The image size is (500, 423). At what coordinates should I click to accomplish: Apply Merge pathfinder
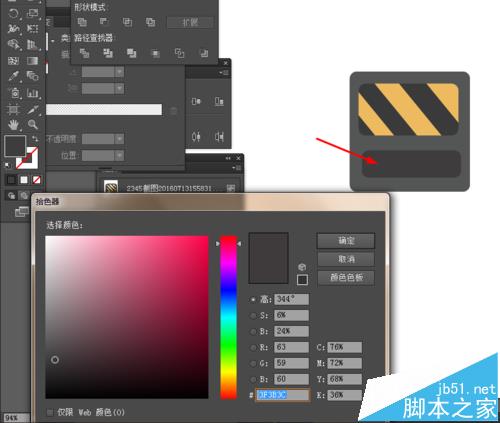[x=131, y=53]
